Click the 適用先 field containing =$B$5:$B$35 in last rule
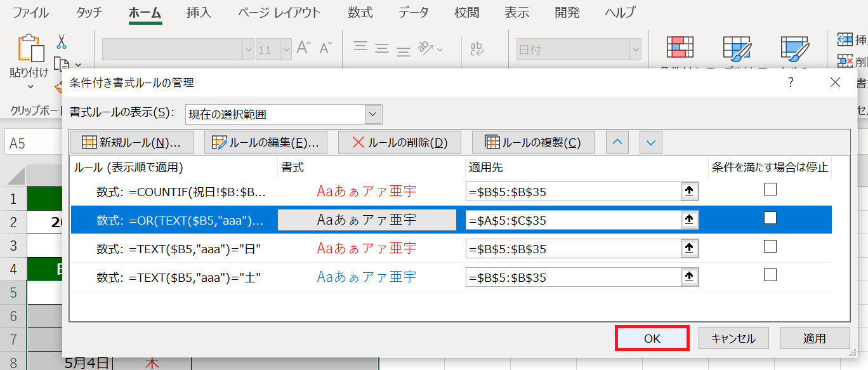Screen dimensions: 868x370 [572, 277]
